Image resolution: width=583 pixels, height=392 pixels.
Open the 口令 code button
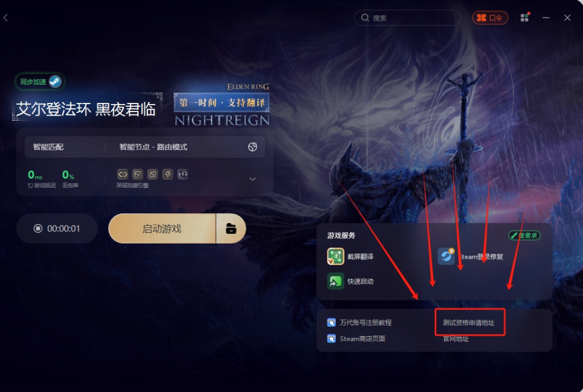point(490,18)
